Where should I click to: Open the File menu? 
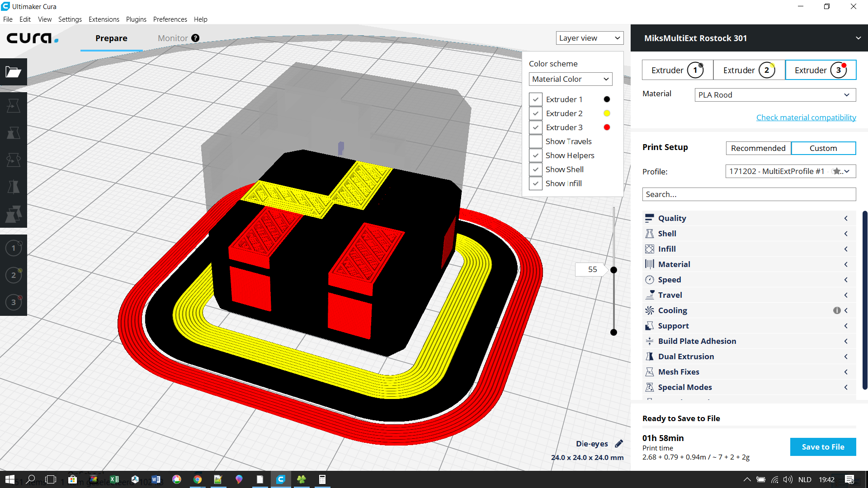click(x=8, y=19)
